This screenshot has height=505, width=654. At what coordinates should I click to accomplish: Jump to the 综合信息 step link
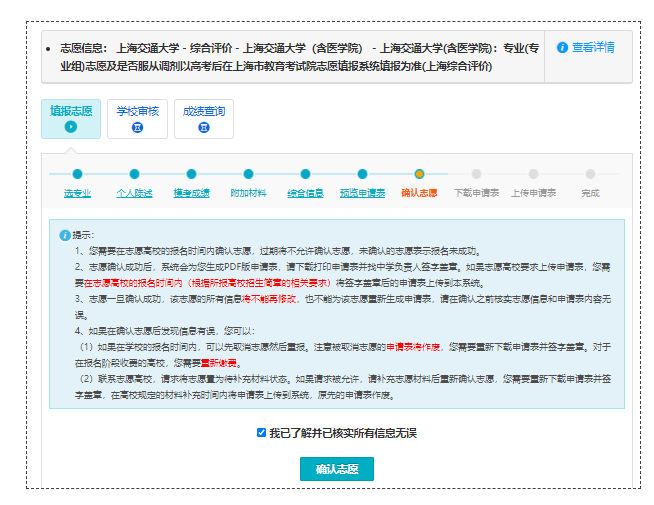click(x=305, y=193)
